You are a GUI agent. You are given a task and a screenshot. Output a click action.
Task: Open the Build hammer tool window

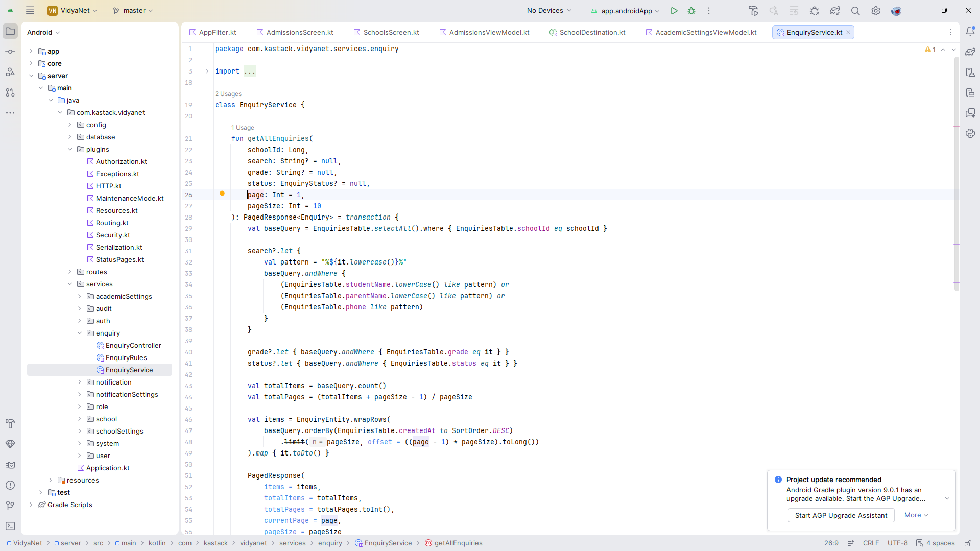pyautogui.click(x=10, y=424)
